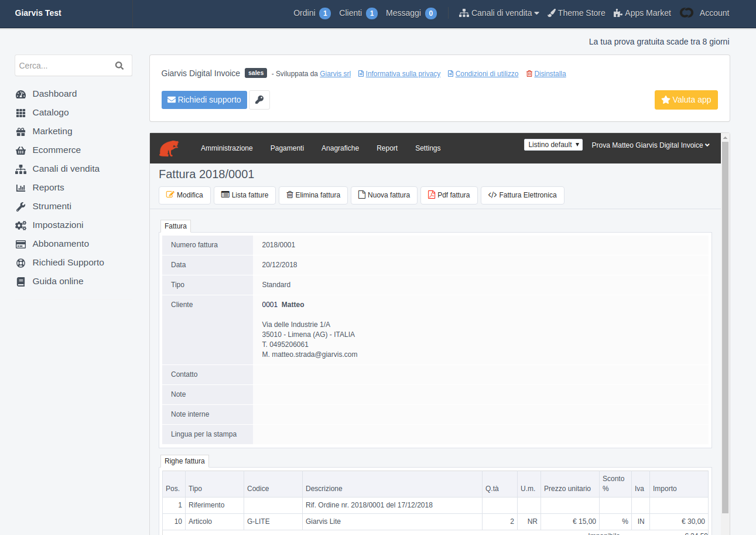
Task: Open the Listino default dropdown
Action: point(553,145)
